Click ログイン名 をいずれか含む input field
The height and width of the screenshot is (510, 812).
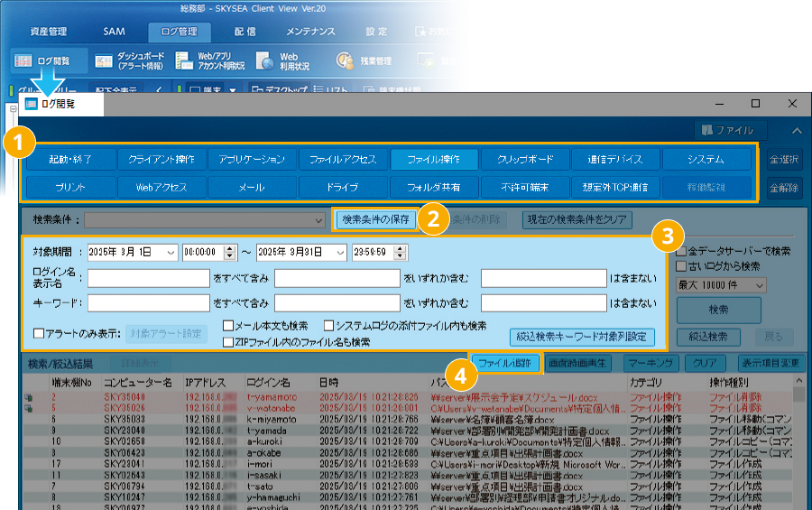[x=337, y=278]
